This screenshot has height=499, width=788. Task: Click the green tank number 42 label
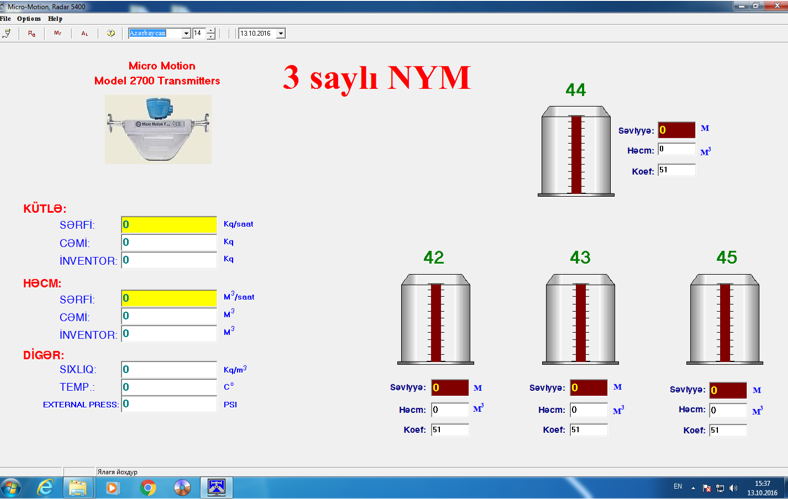click(433, 257)
